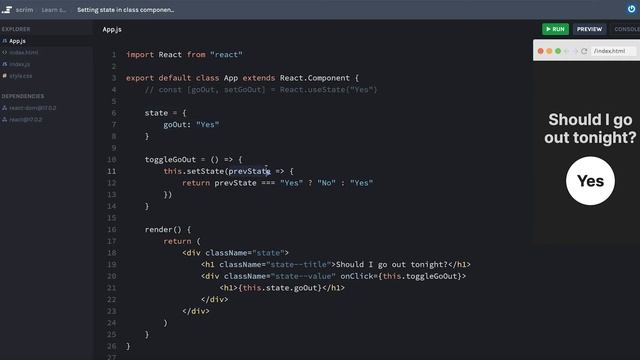Click 'React.Component' on line 3
This screenshot has width=640, height=360.
pyautogui.click(x=315, y=78)
